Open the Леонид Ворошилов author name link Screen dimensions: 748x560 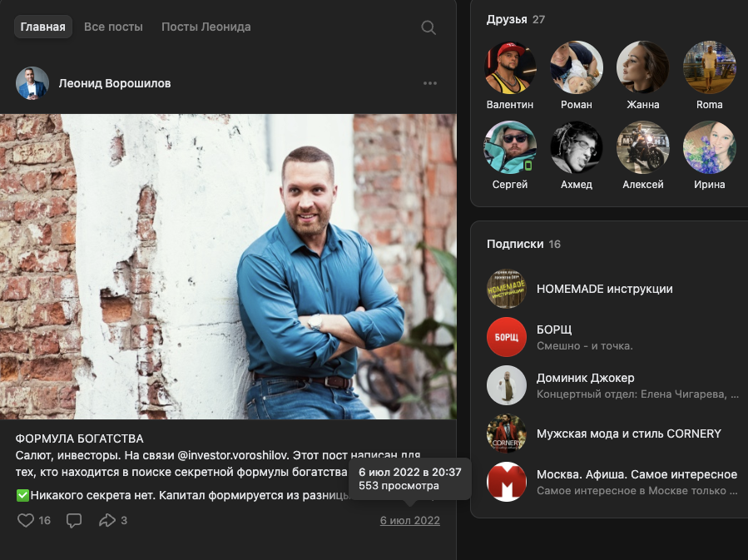tap(115, 83)
